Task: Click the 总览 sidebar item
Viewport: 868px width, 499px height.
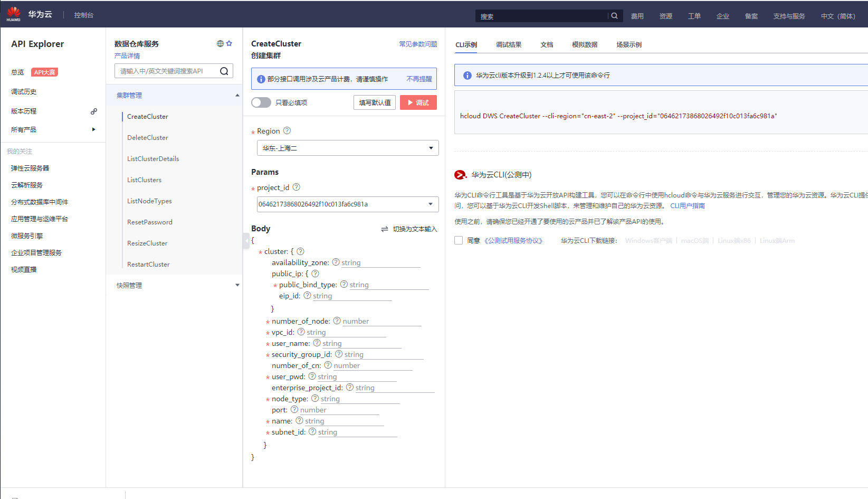Action: click(x=17, y=72)
